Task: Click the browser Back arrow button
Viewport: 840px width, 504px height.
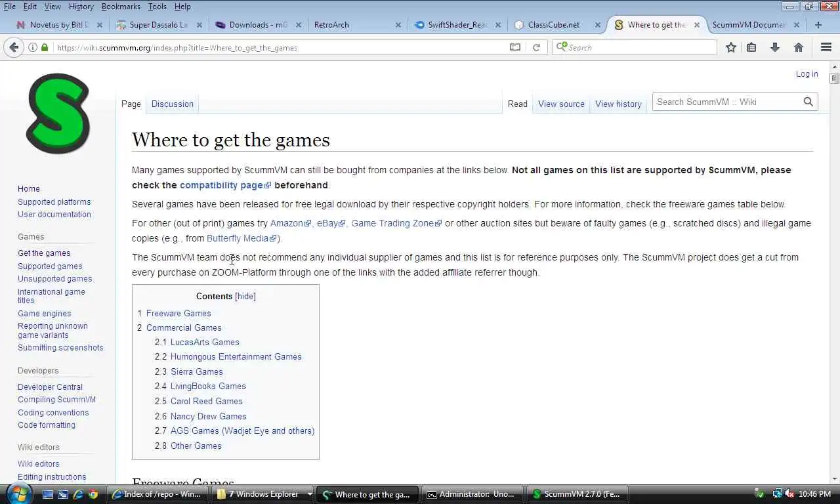Action: [x=13, y=47]
